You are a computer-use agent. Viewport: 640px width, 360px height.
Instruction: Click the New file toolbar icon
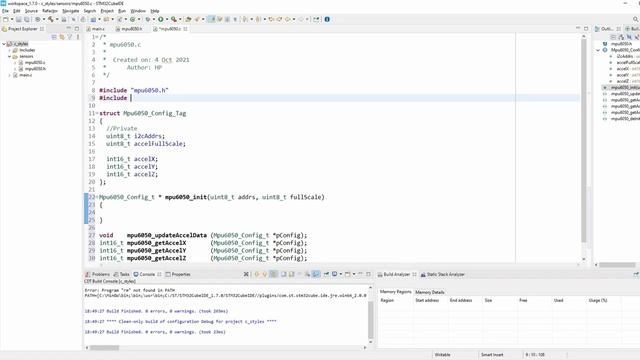[x=6, y=19]
